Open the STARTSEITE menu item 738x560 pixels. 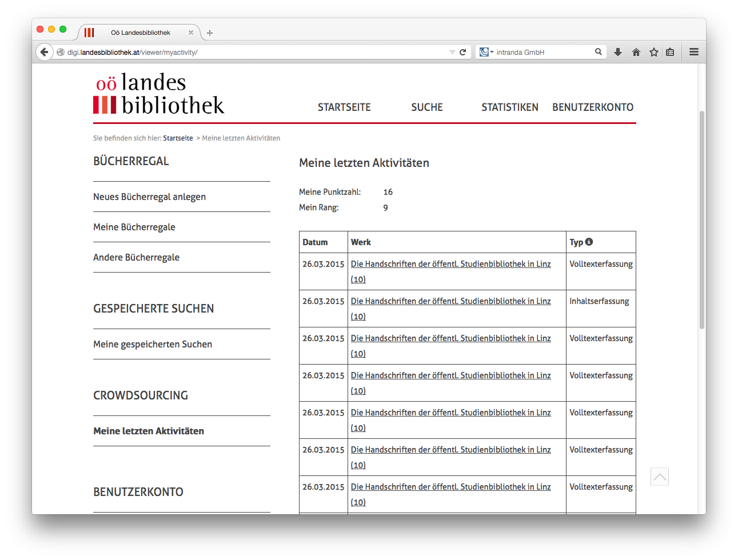[344, 107]
